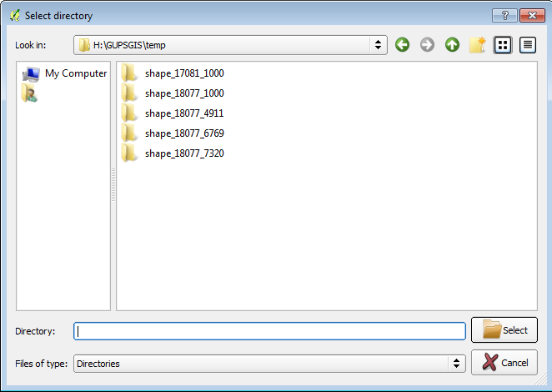The width and height of the screenshot is (552, 392).
Task: Click the Directory text field
Action: point(269,331)
